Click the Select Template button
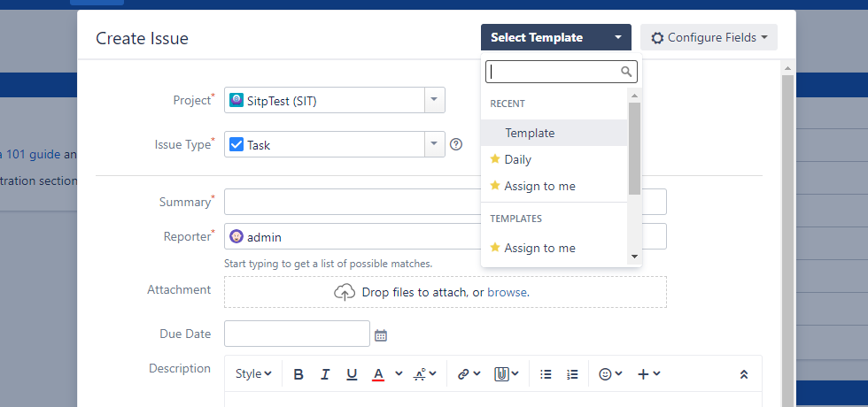 [x=555, y=37]
